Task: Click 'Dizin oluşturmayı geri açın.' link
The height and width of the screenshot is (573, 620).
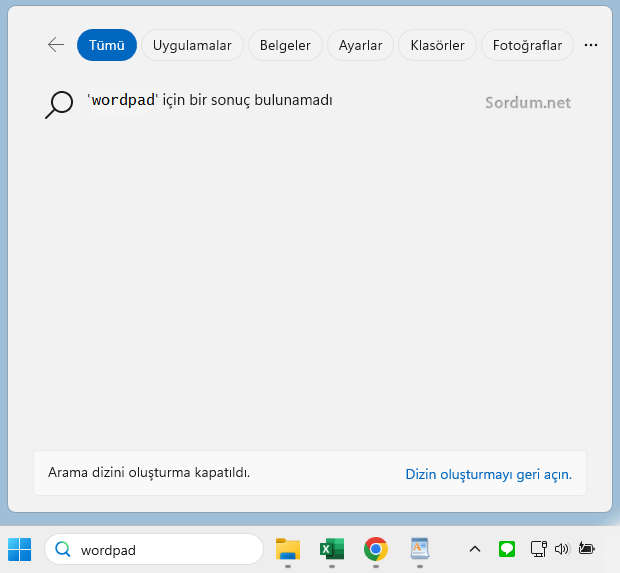Action: point(489,474)
